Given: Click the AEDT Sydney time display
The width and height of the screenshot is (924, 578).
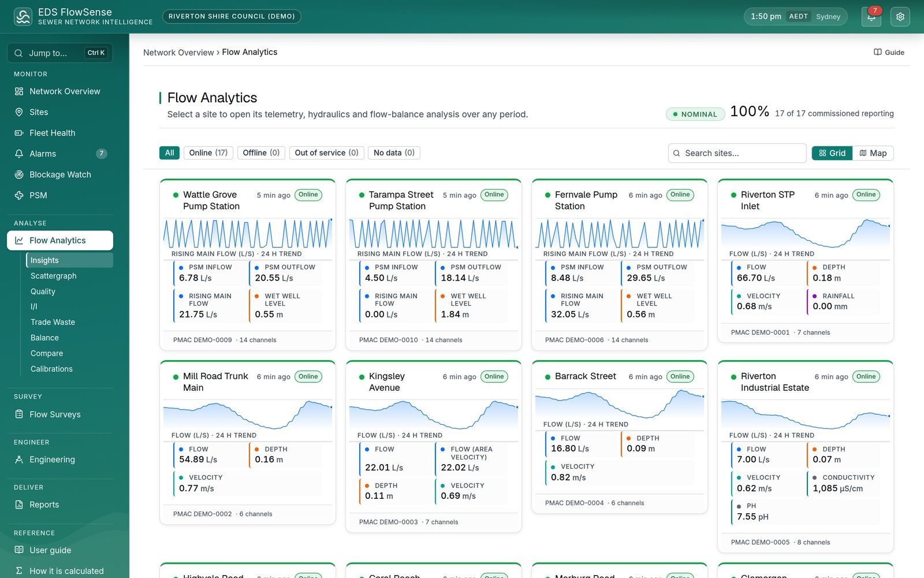Looking at the screenshot, I should 796,17.
